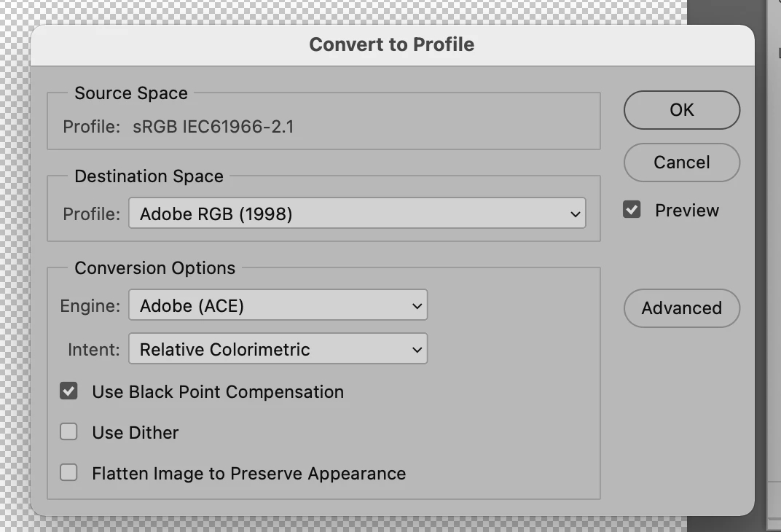Disable Use Black Point Compensation
781x532 pixels.
tap(68, 391)
